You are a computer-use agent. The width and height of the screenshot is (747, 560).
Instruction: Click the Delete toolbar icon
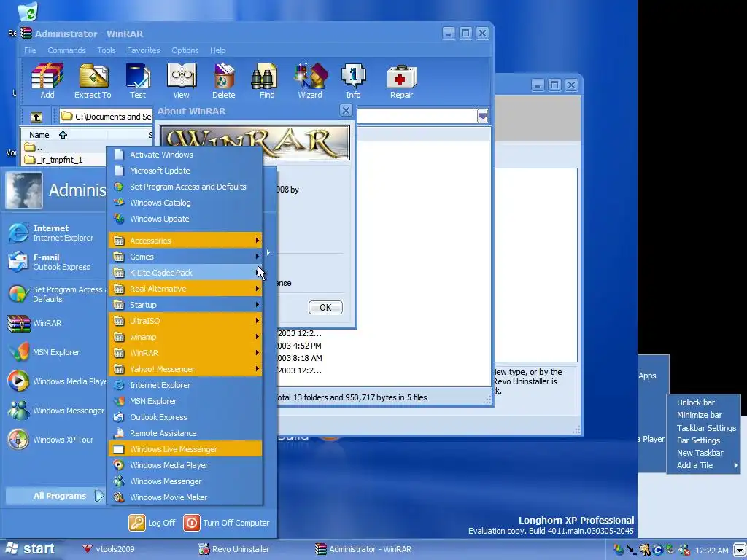click(x=224, y=81)
